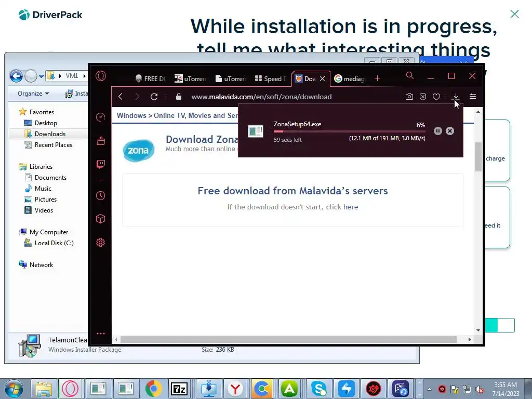This screenshot has height=399, width=532.
Task: Go forward in Opera browser
Action: pos(137,97)
